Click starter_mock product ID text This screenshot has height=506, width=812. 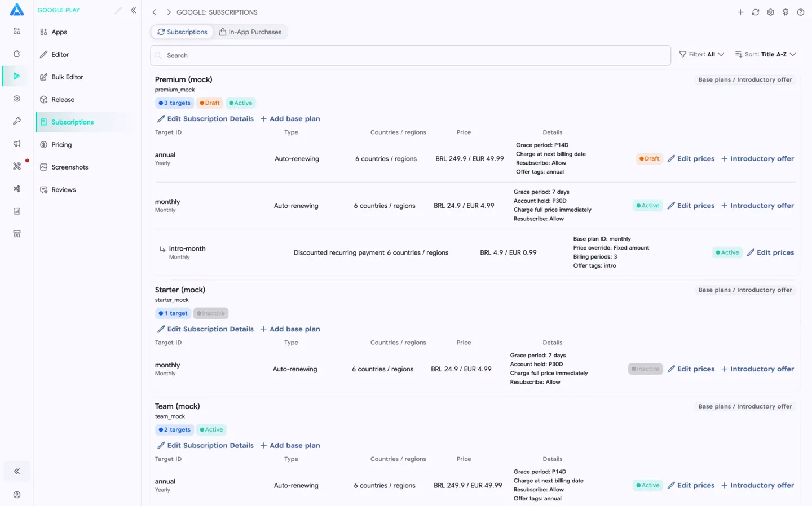[x=172, y=300]
